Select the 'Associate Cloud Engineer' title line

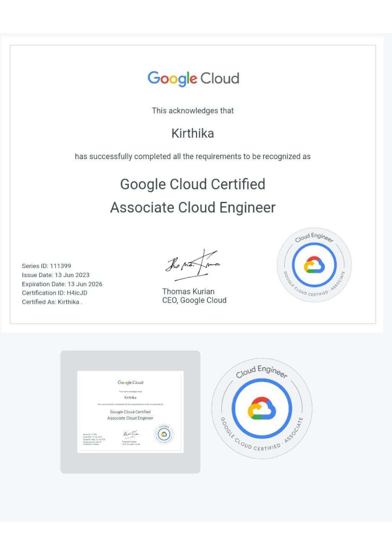coord(193,208)
